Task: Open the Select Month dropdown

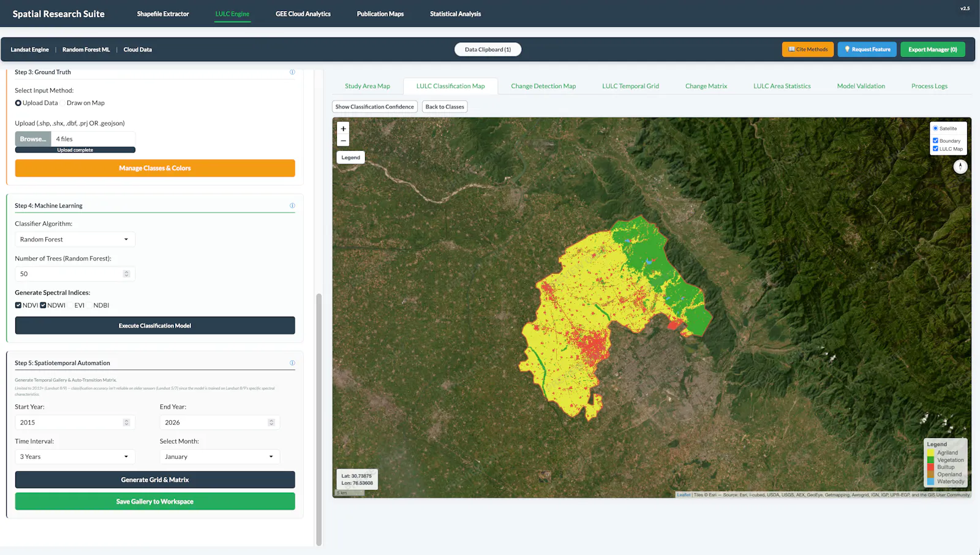Action: tap(220, 457)
